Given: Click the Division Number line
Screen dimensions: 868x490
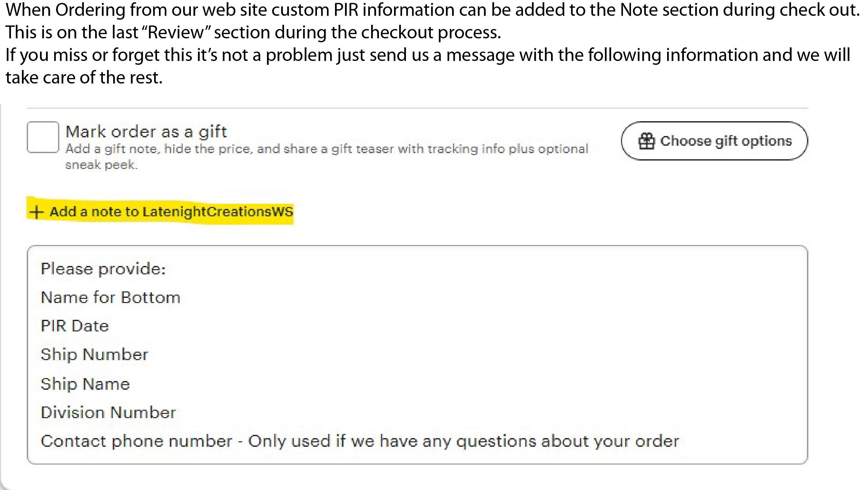Looking at the screenshot, I should (x=108, y=413).
